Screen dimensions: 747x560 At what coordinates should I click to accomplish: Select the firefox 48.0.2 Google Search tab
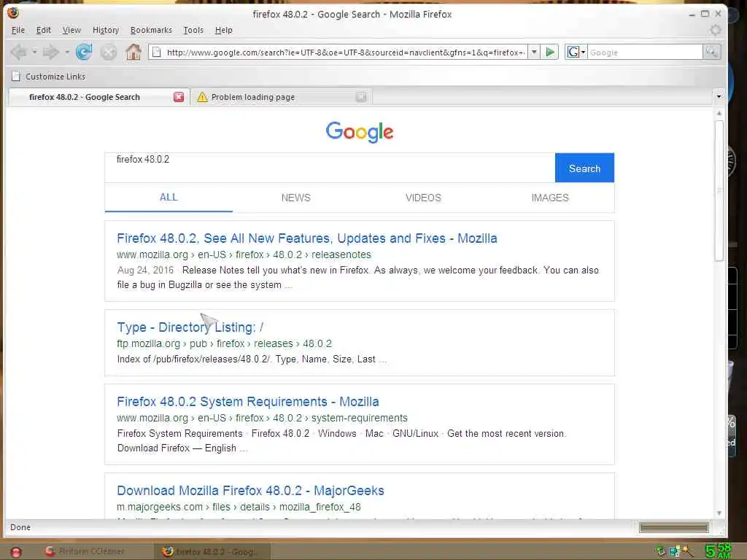click(x=98, y=97)
